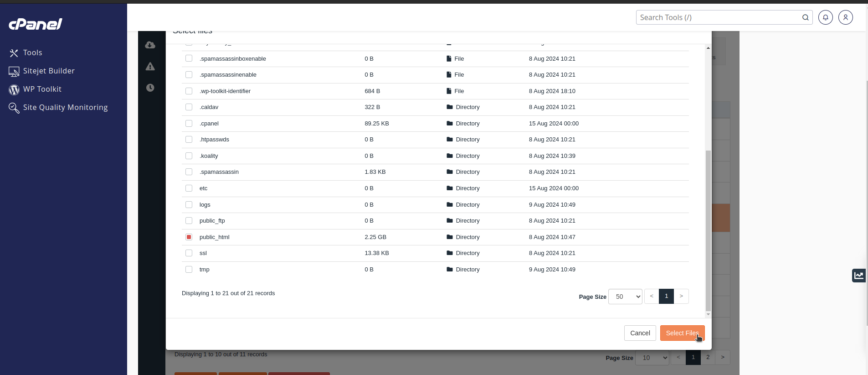Select page 2 in background pagination
Image resolution: width=868 pixels, height=375 pixels.
[708, 357]
